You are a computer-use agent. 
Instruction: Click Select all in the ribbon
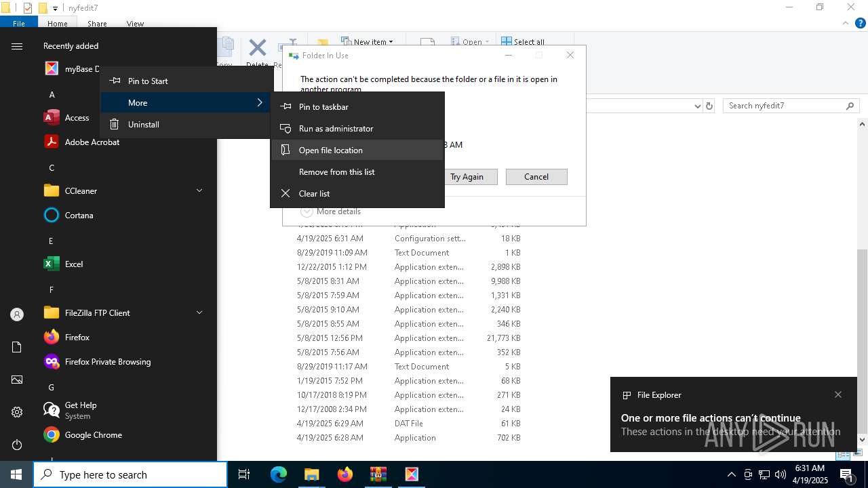pos(523,41)
